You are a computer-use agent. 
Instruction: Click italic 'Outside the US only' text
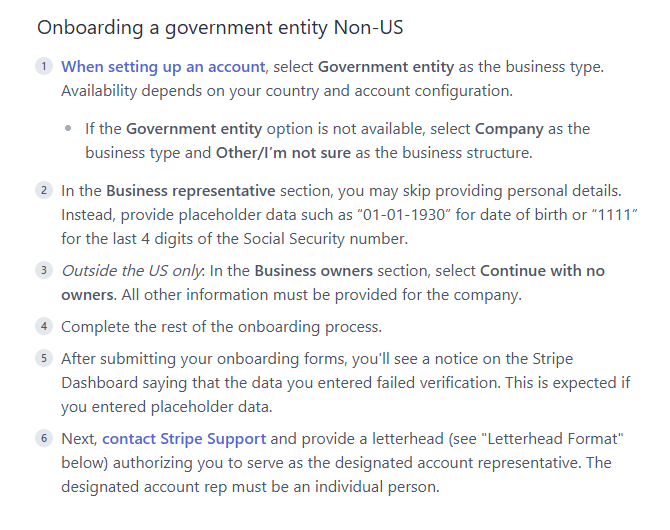click(132, 271)
